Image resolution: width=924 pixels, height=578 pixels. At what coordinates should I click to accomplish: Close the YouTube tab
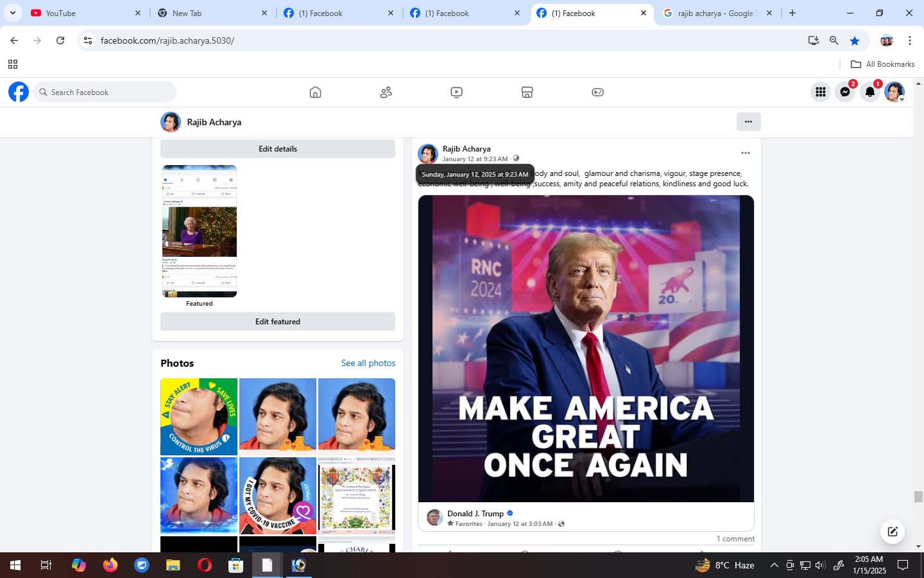pyautogui.click(x=138, y=13)
